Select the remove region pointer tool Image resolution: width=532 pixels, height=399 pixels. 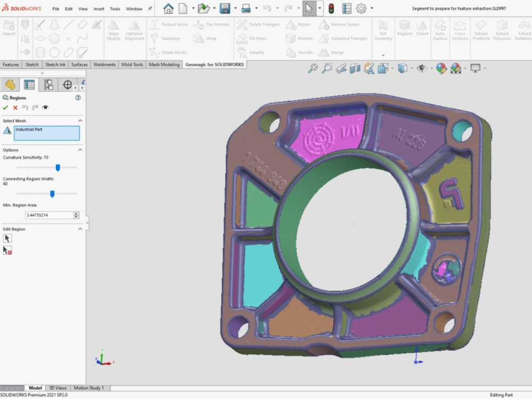click(x=7, y=251)
